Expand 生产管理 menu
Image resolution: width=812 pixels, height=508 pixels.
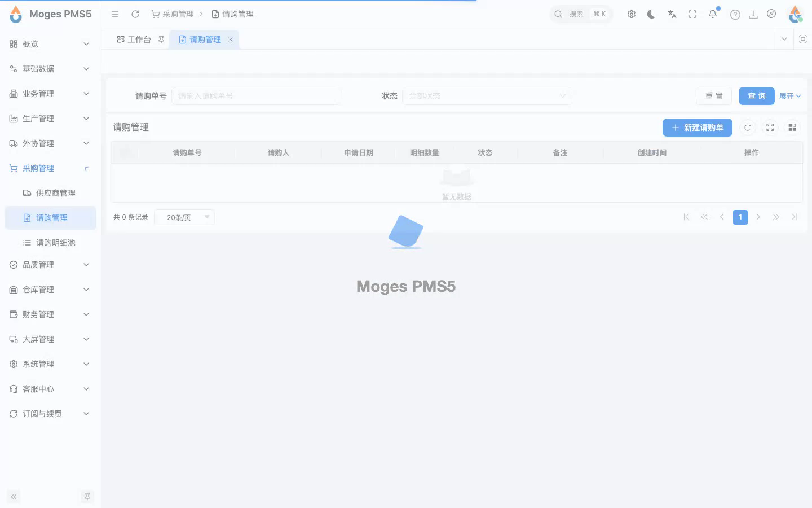pos(50,119)
